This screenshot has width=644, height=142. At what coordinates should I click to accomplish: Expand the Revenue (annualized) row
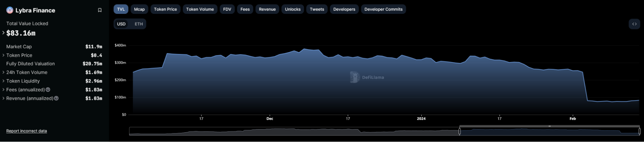coord(4,98)
